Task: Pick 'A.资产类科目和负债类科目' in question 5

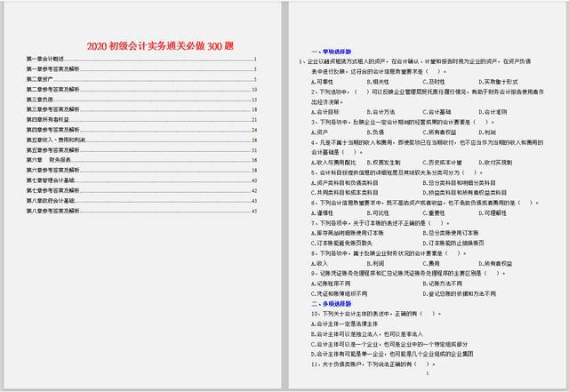Action: (345, 181)
